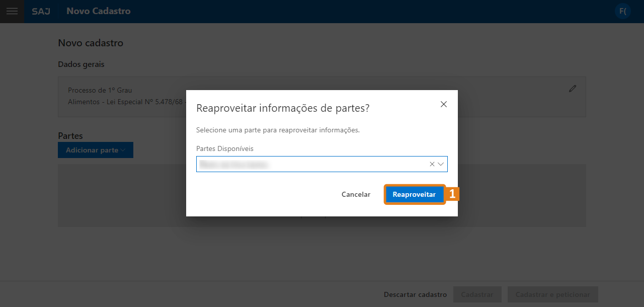Open the hamburger navigation menu
This screenshot has height=307, width=644.
pos(12,11)
